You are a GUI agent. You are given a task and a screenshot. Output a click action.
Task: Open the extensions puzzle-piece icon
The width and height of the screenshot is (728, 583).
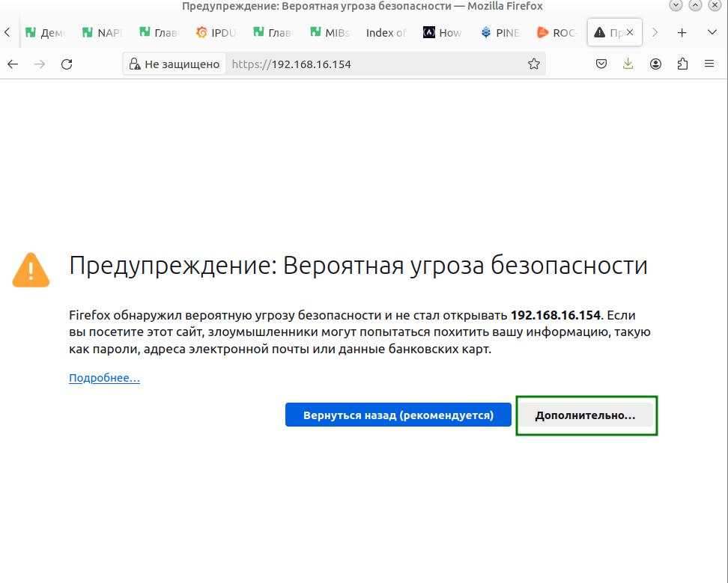point(682,64)
